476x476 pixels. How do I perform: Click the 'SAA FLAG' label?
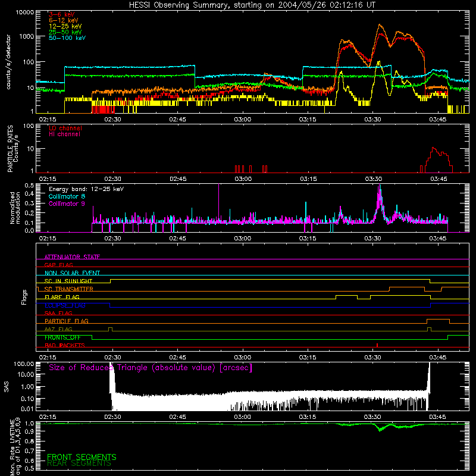click(x=58, y=313)
